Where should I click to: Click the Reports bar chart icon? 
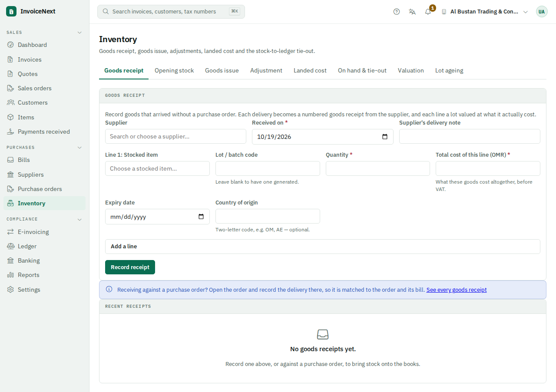point(10,275)
